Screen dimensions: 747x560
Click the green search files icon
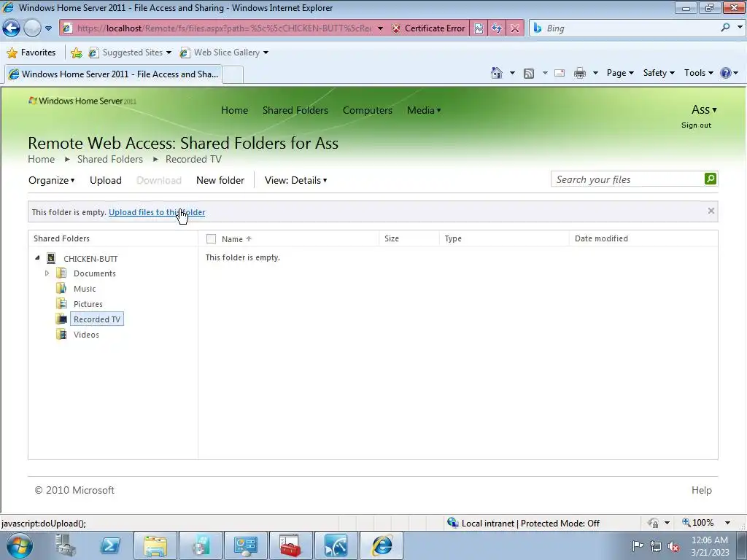711,179
